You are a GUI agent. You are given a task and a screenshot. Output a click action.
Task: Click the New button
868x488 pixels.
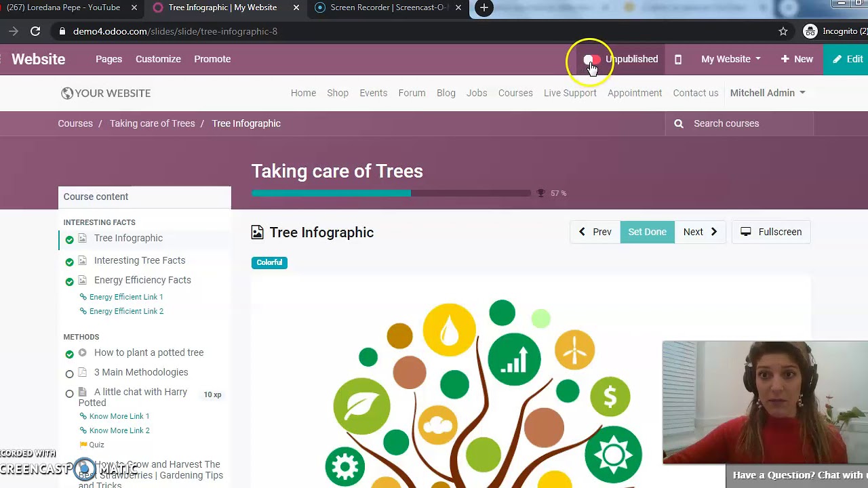click(x=797, y=59)
